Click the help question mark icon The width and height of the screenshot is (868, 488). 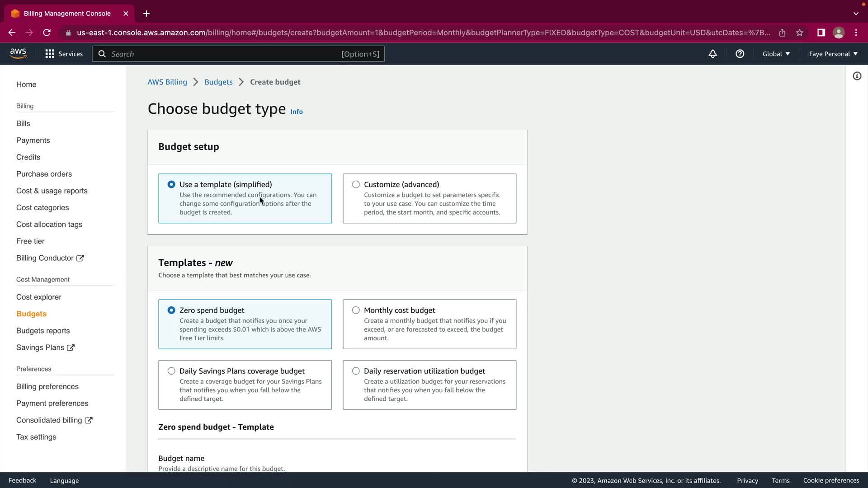pyautogui.click(x=740, y=54)
